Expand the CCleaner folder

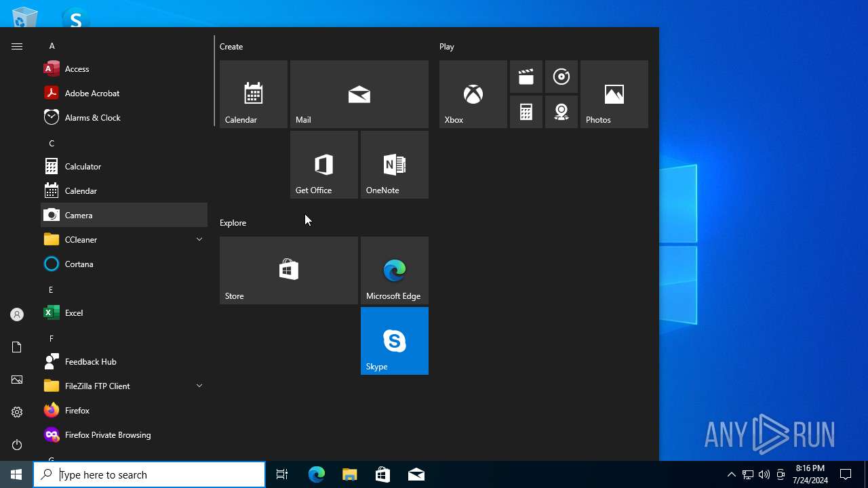(x=124, y=239)
